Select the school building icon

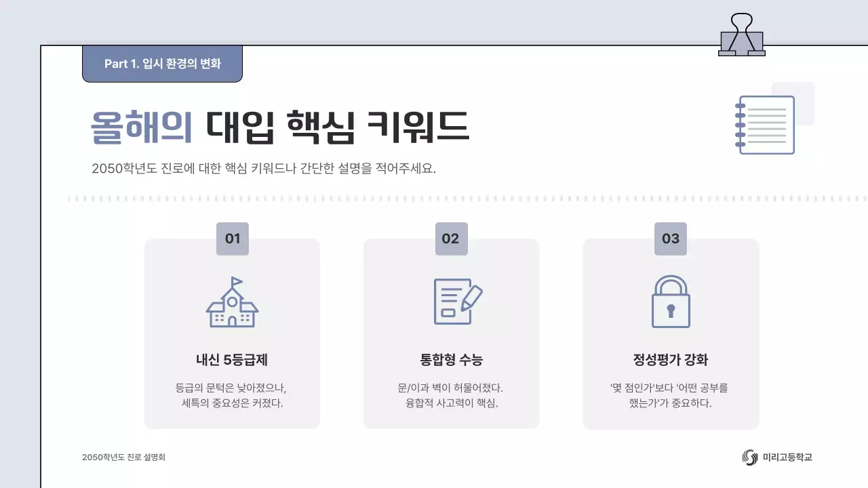[x=232, y=304]
